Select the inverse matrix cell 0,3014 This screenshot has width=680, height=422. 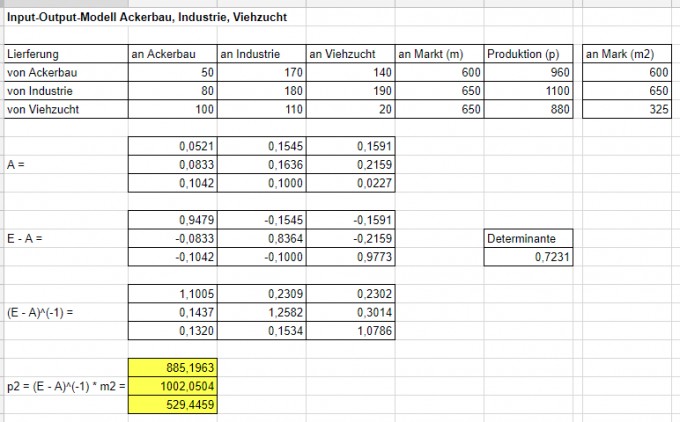[x=350, y=312]
